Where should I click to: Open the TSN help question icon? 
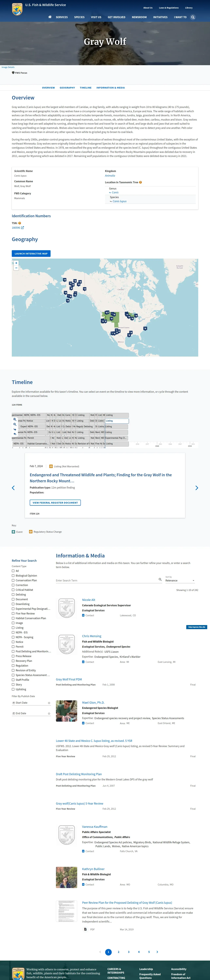pos(19,223)
